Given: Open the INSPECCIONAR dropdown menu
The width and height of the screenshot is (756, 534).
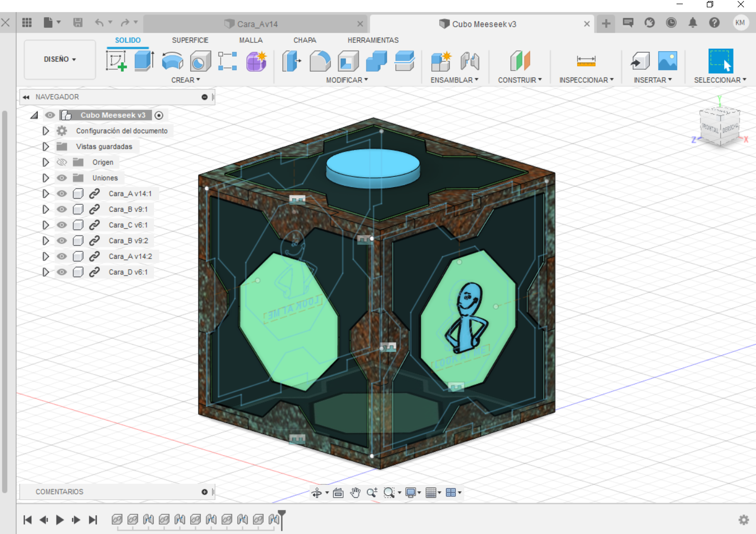Looking at the screenshot, I should [587, 80].
